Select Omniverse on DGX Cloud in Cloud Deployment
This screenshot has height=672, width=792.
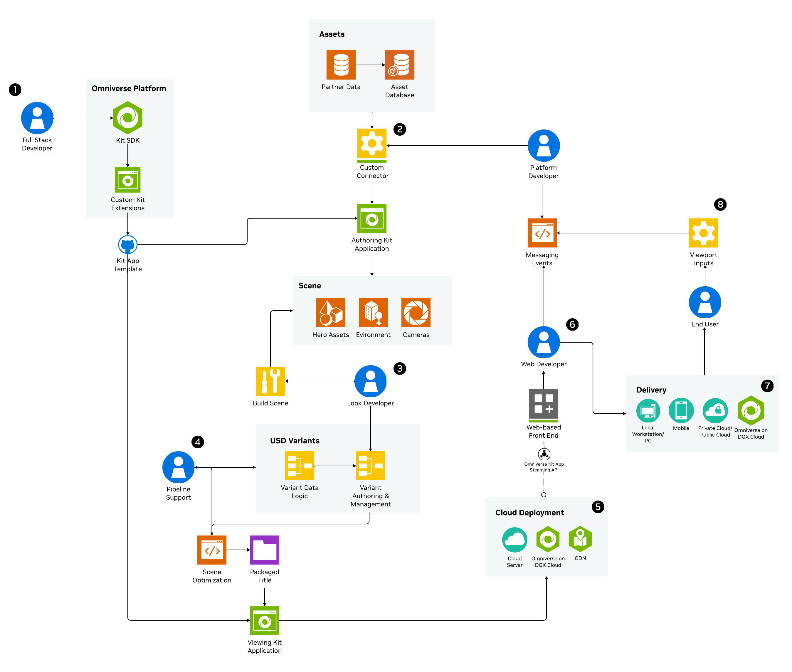[x=548, y=539]
